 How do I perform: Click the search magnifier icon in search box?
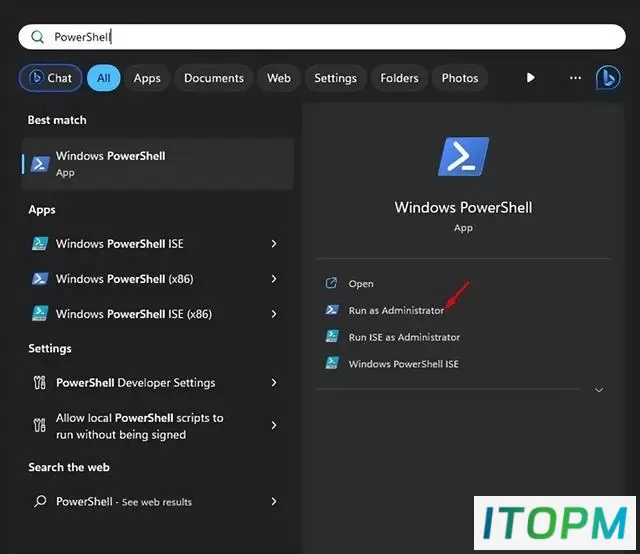point(38,37)
